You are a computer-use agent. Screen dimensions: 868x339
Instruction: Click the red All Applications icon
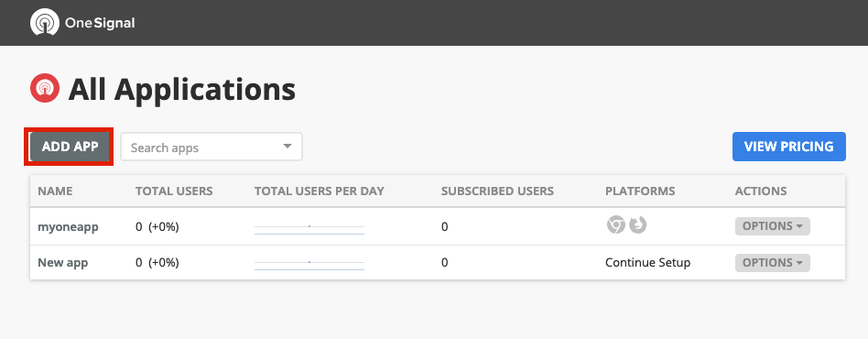[45, 88]
